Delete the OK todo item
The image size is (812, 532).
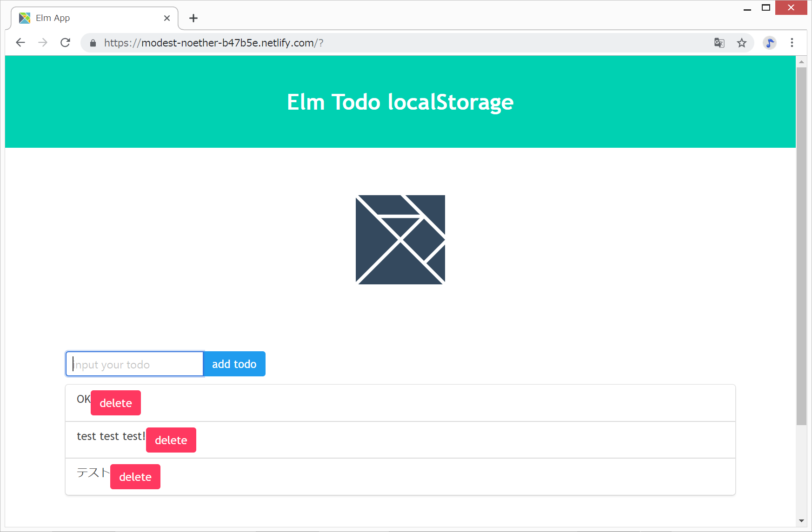point(116,403)
